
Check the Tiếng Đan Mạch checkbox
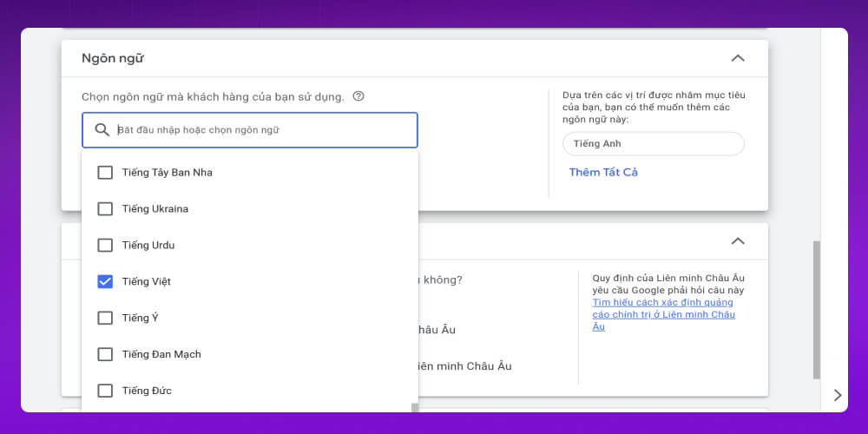point(105,355)
